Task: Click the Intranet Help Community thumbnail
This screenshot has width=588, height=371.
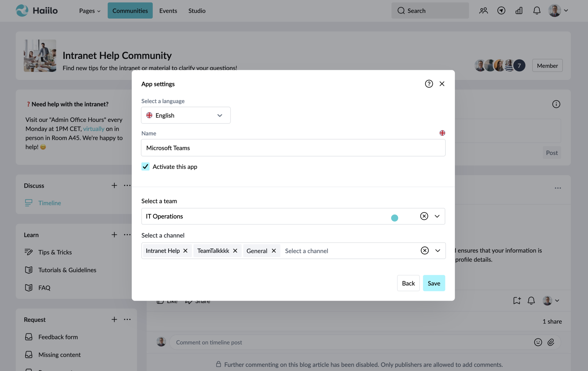Action: 40,56
